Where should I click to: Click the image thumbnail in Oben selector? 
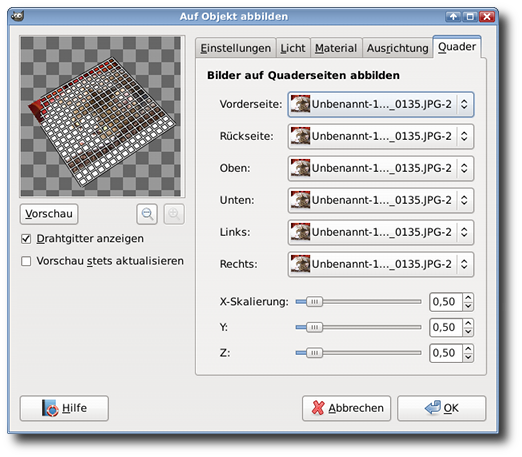[300, 168]
